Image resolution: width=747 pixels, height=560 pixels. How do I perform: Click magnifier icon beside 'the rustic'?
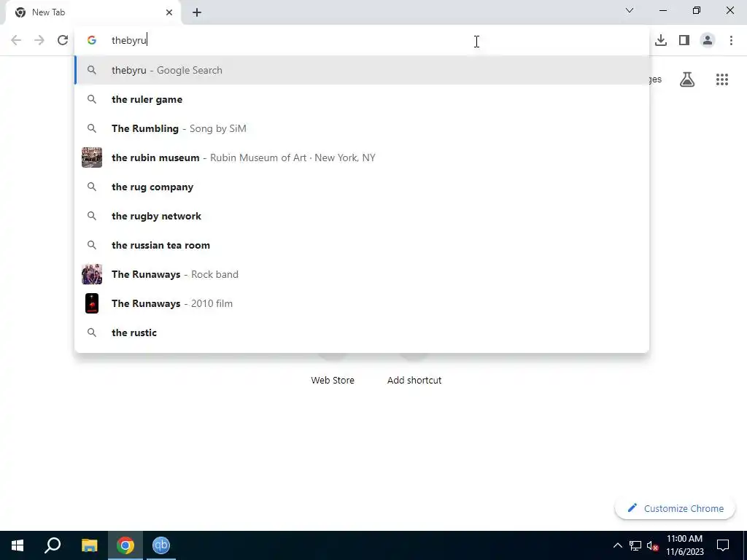point(92,332)
